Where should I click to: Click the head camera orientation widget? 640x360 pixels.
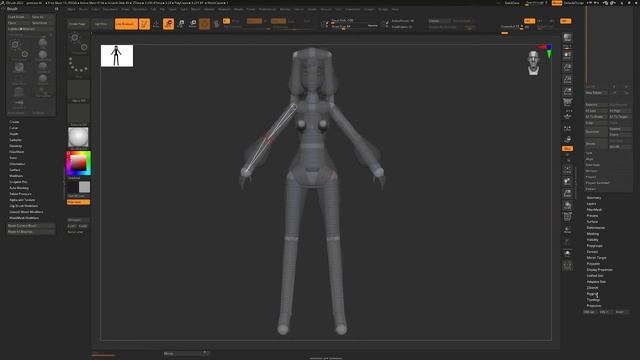tap(533, 63)
